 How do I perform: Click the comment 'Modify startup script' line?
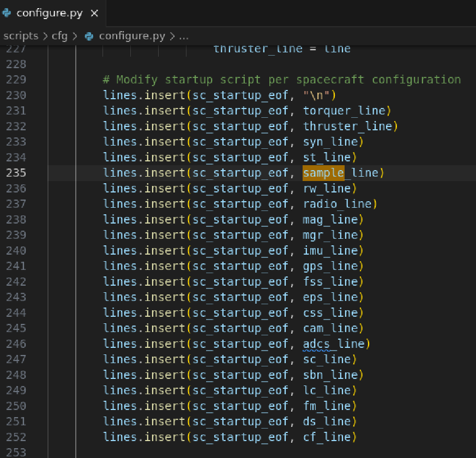[x=282, y=80]
